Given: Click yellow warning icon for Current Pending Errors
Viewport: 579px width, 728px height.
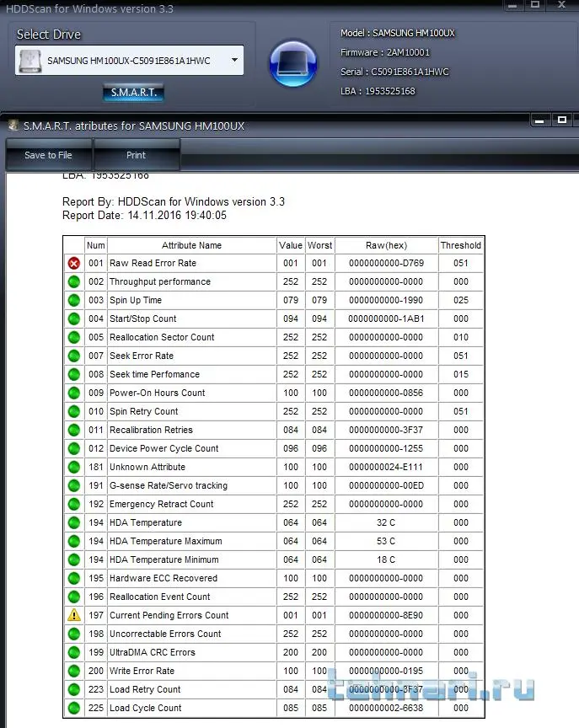Looking at the screenshot, I should pyautogui.click(x=74, y=615).
